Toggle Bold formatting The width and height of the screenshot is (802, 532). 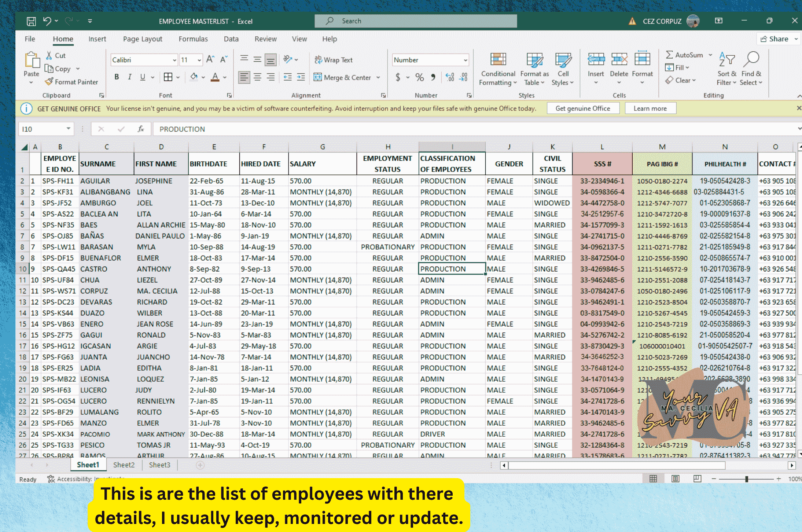pyautogui.click(x=117, y=77)
